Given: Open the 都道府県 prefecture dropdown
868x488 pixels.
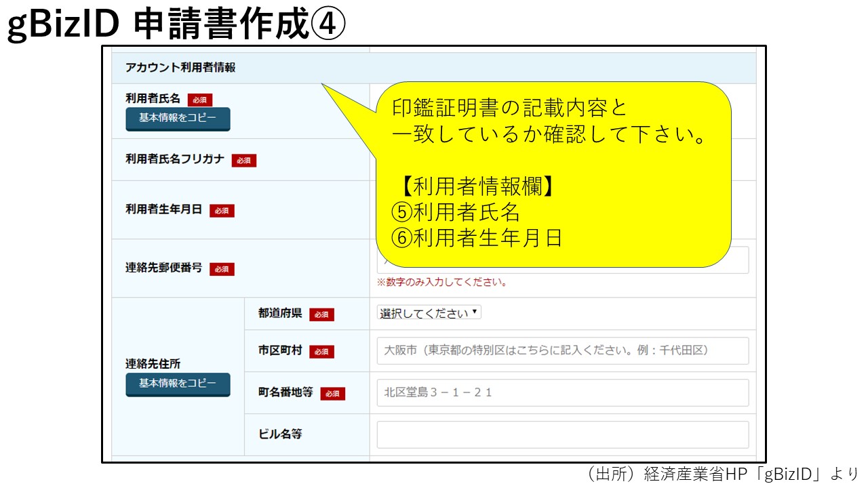Looking at the screenshot, I should point(429,313).
